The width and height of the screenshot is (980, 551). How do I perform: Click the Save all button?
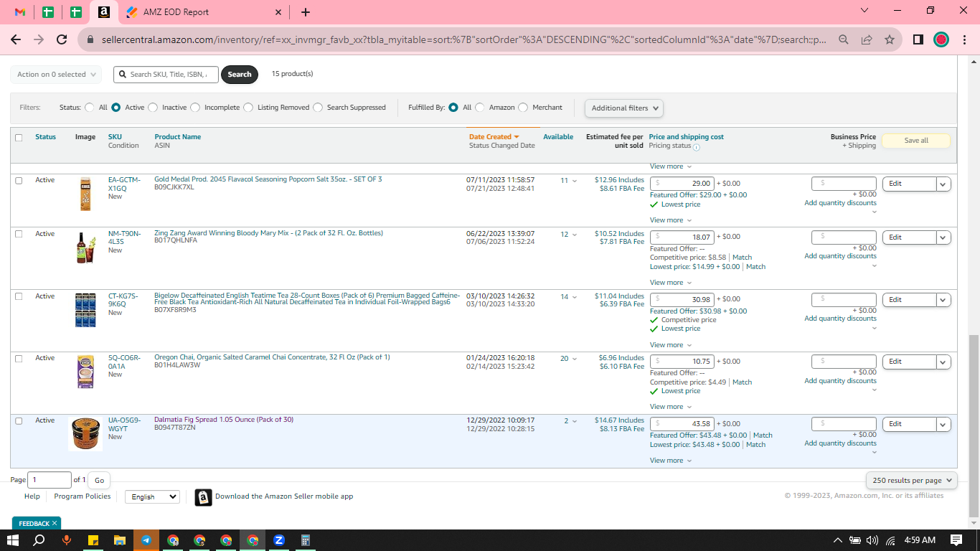click(916, 141)
